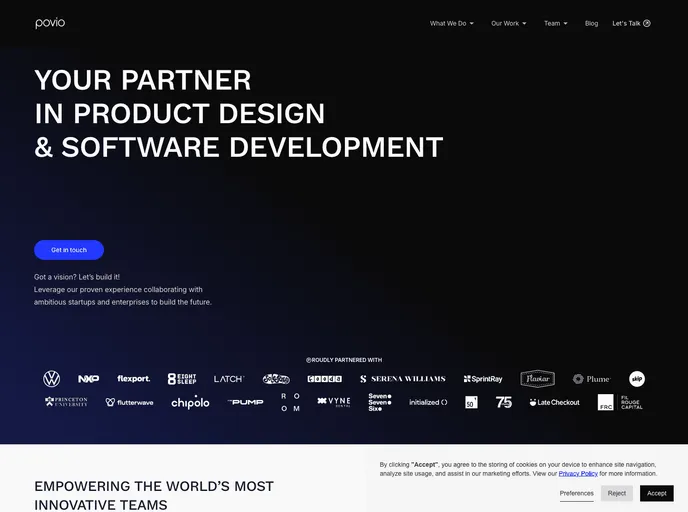This screenshot has height=512, width=688.
Task: Click the Vyne Dental logo
Action: (x=334, y=401)
